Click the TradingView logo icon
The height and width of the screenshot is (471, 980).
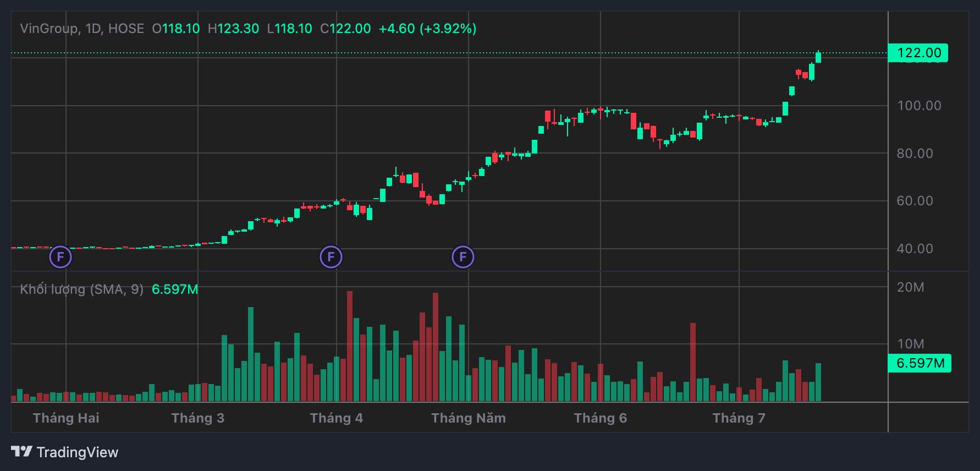pos(22,452)
